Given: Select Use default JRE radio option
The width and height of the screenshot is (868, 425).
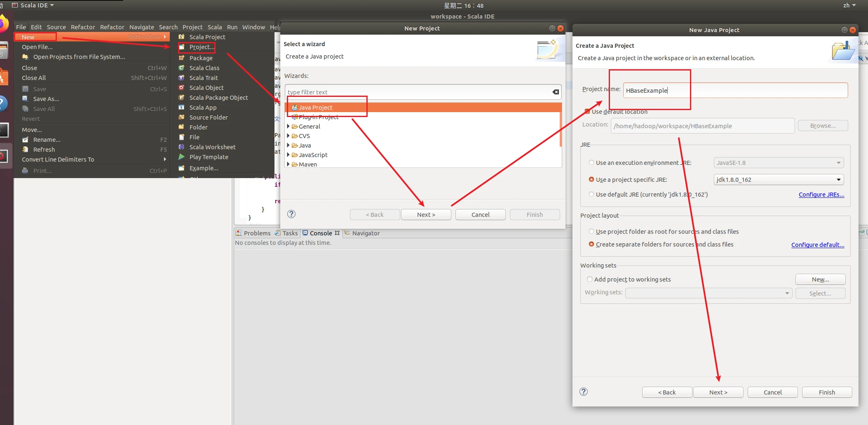Looking at the screenshot, I should [x=591, y=195].
